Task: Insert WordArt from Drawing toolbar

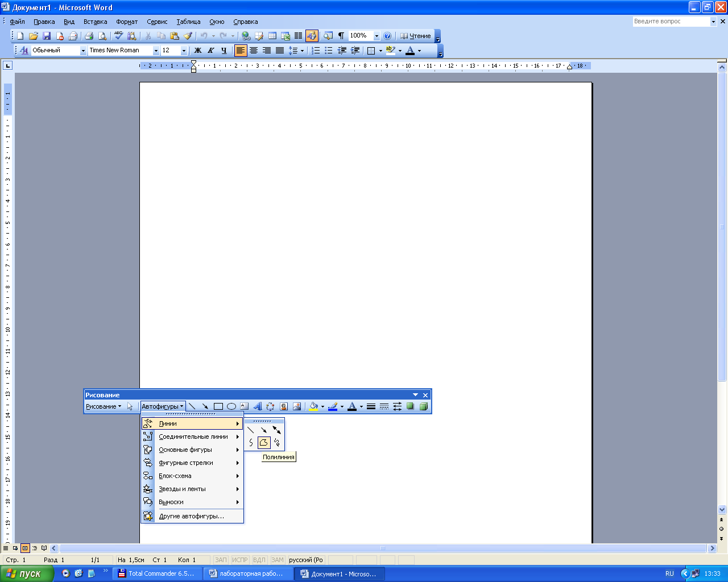Action: [x=258, y=406]
